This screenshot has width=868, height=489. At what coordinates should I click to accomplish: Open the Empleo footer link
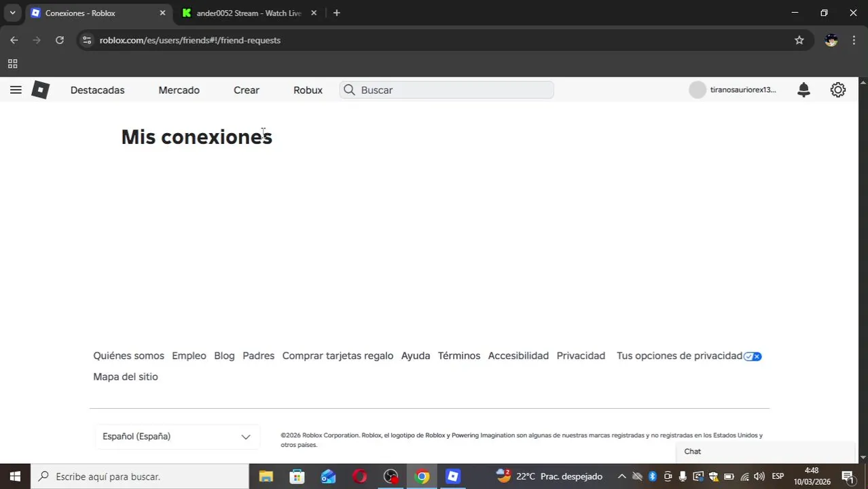point(189,356)
